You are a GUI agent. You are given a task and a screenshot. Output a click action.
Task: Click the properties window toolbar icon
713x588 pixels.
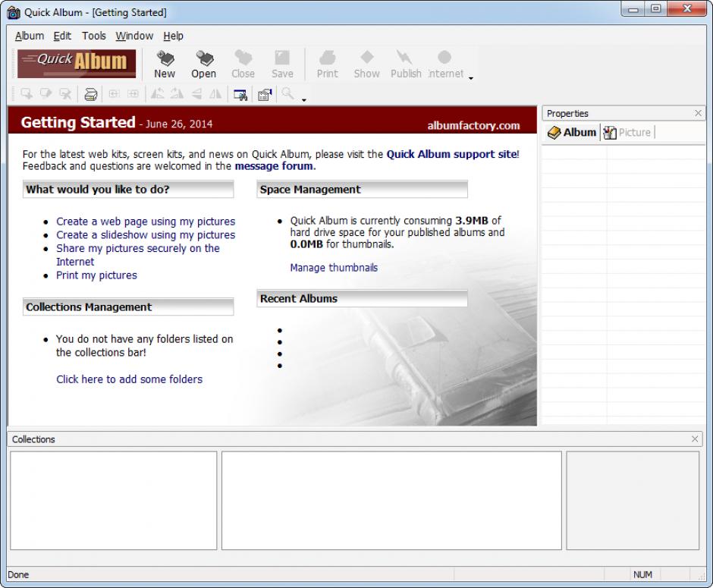pos(265,94)
